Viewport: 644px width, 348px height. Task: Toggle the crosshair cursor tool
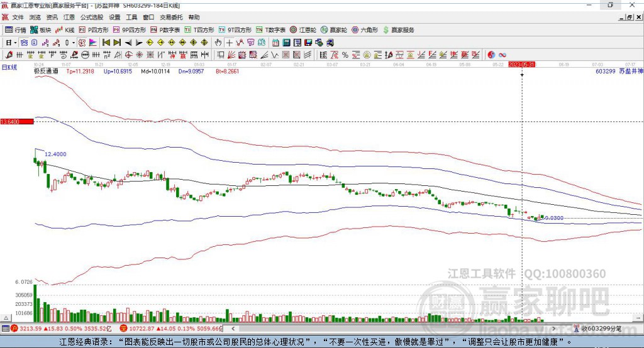[x=229, y=43]
